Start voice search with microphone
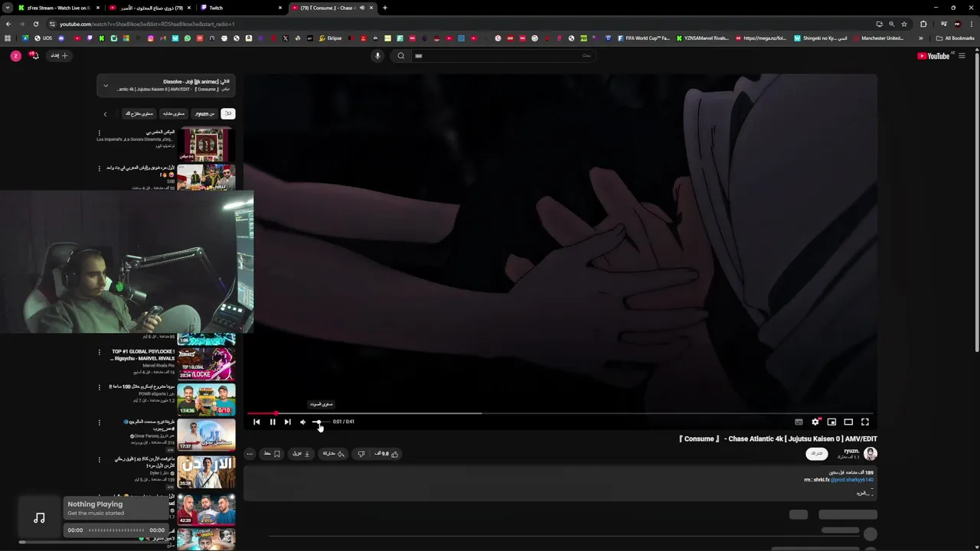This screenshot has height=551, width=980. 377,56
